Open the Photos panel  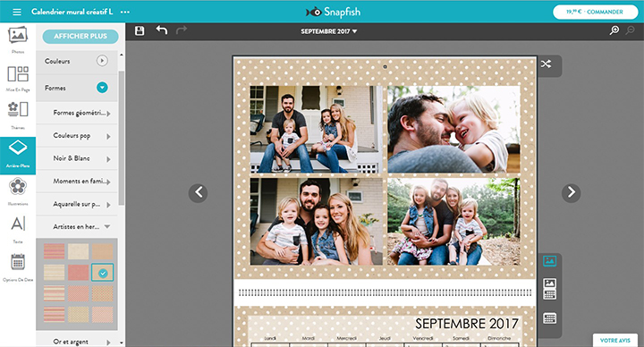[18, 39]
